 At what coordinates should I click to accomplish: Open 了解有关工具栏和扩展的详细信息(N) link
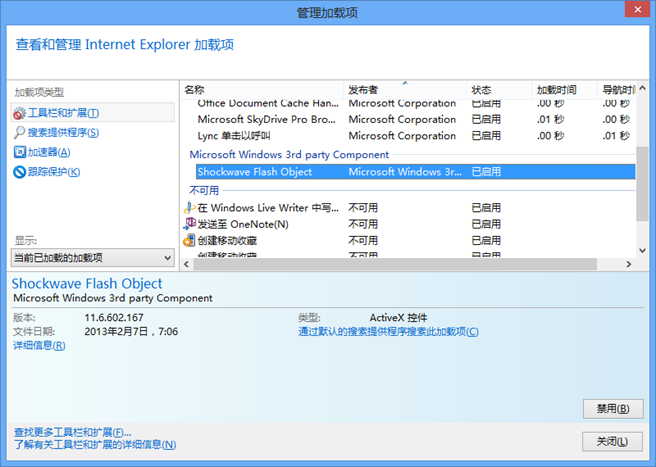pyautogui.click(x=95, y=444)
